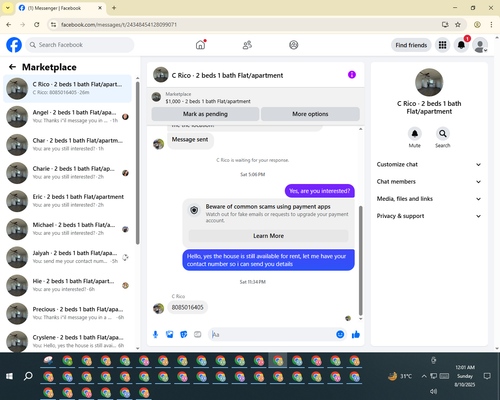500x400 pixels.
Task: Click the browser back arrow
Action: coord(9,25)
